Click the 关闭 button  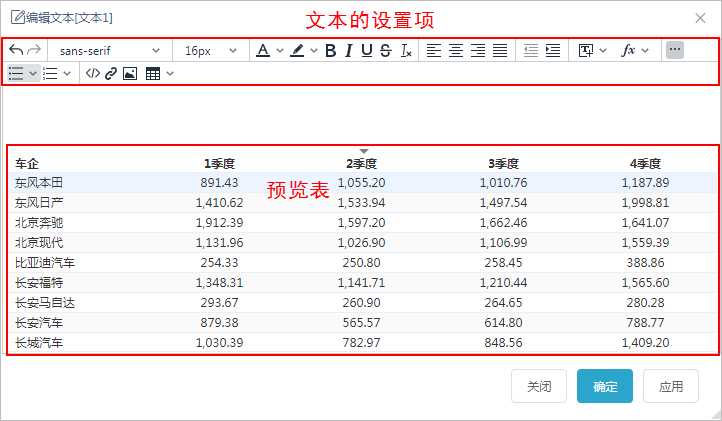(x=539, y=386)
